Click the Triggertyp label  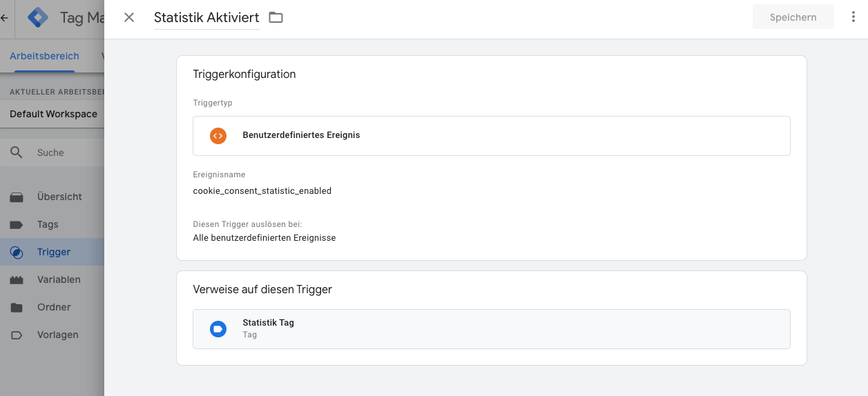click(213, 103)
